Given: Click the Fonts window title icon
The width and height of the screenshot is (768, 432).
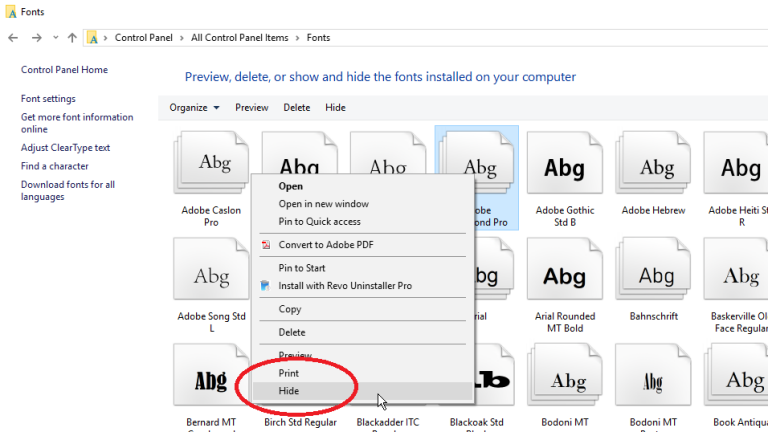Looking at the screenshot, I should click(12, 12).
